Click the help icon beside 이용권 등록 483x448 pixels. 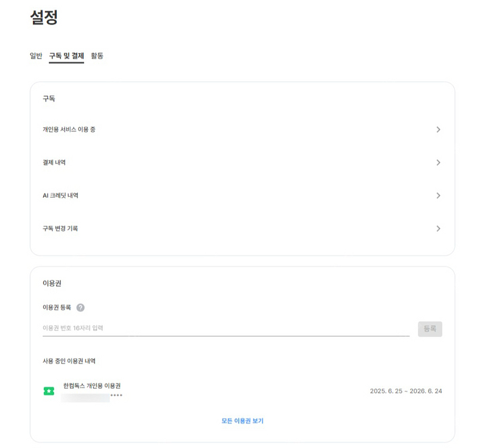(x=81, y=308)
